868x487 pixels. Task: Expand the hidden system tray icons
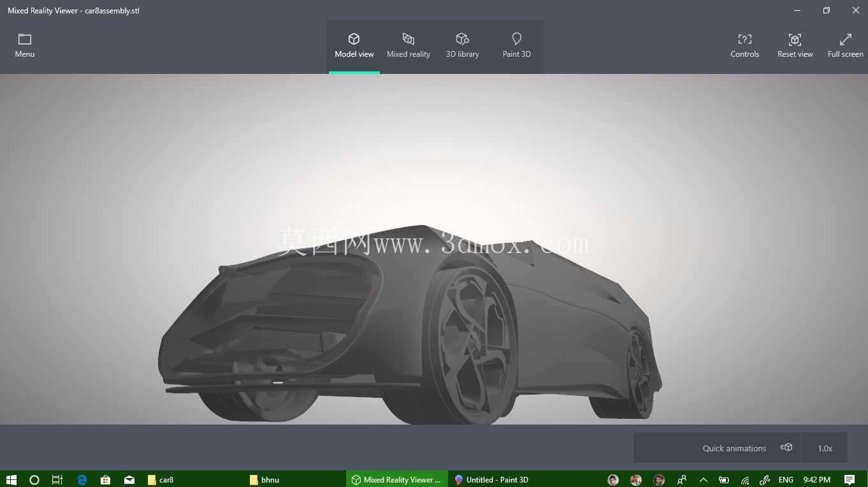coord(703,479)
